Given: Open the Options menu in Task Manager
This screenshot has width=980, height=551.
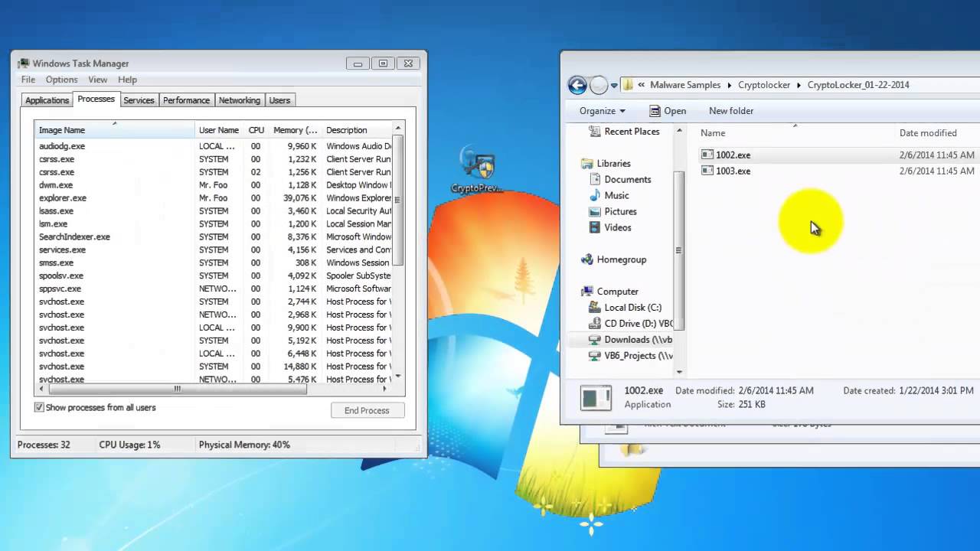Looking at the screenshot, I should click(61, 80).
